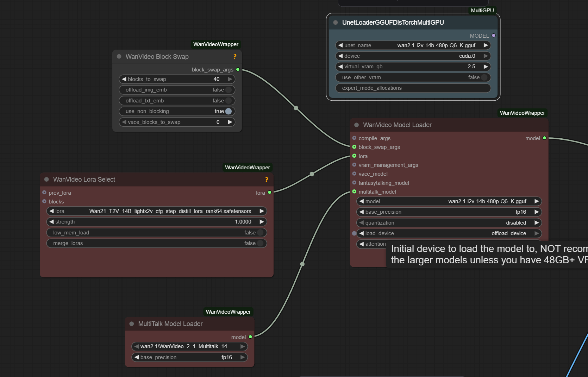
Task: Click the MultiTalk Model Loader model output socket
Action: (x=251, y=337)
